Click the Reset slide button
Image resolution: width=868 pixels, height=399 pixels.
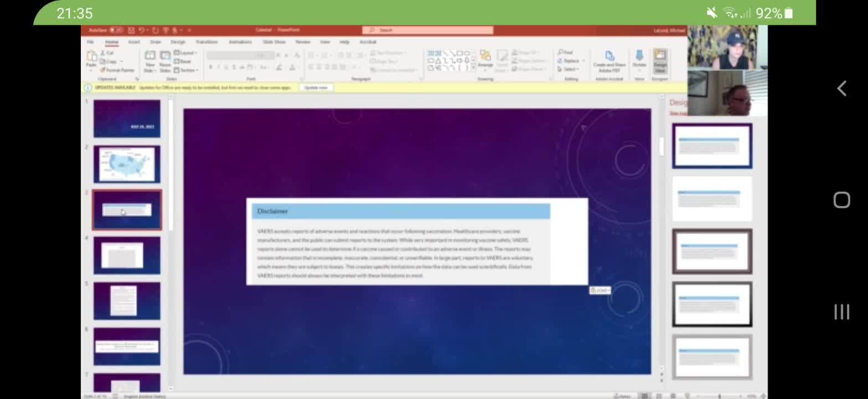tap(182, 62)
